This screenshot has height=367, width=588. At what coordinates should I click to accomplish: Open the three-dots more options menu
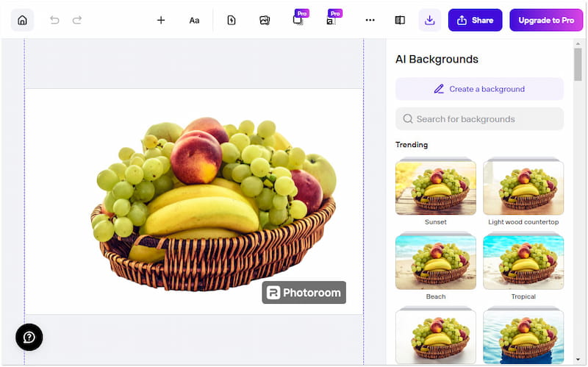(x=370, y=20)
